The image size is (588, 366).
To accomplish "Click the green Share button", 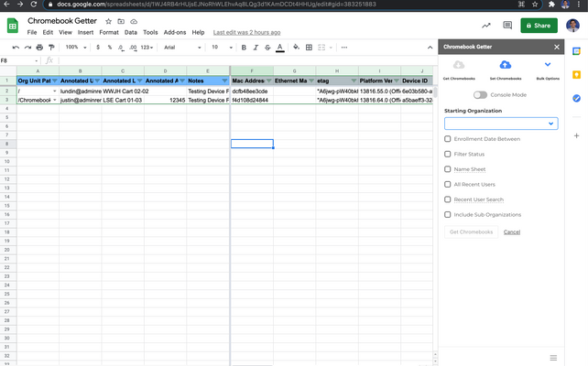I will pos(539,26).
